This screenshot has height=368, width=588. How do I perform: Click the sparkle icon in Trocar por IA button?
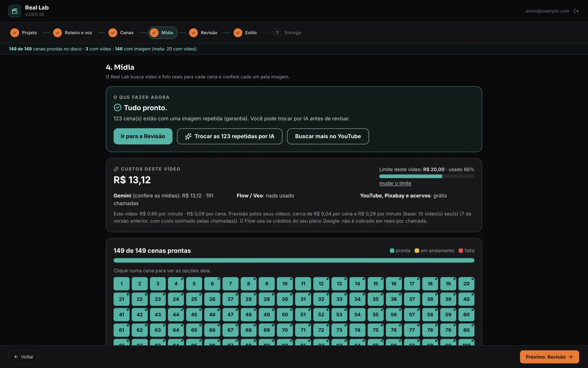(x=188, y=136)
